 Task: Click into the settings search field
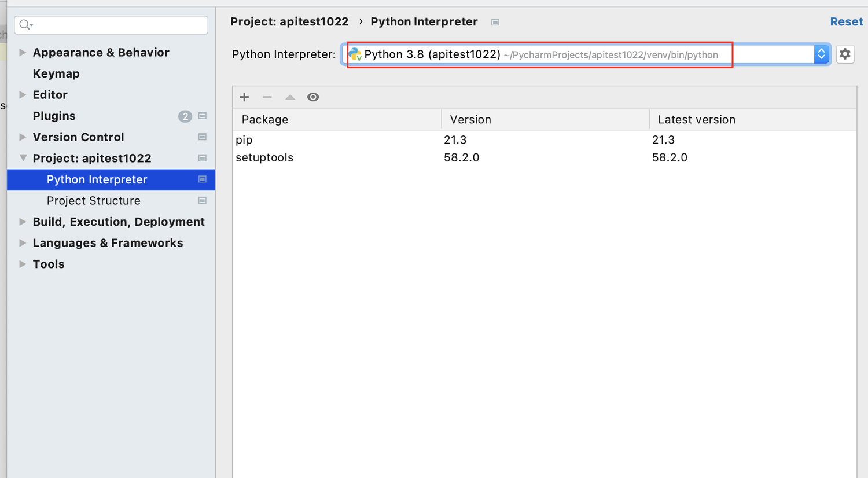click(x=111, y=25)
